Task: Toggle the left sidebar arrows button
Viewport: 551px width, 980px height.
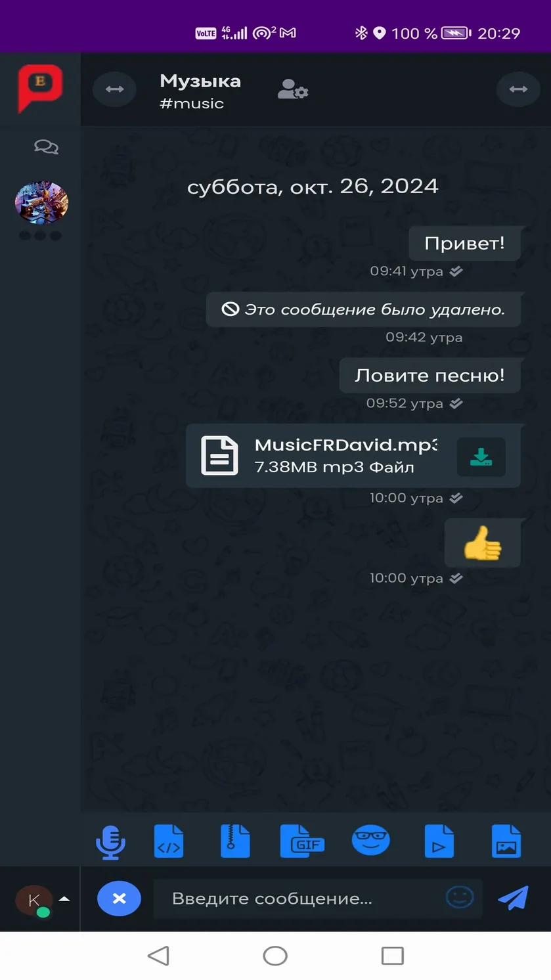Action: pos(114,89)
